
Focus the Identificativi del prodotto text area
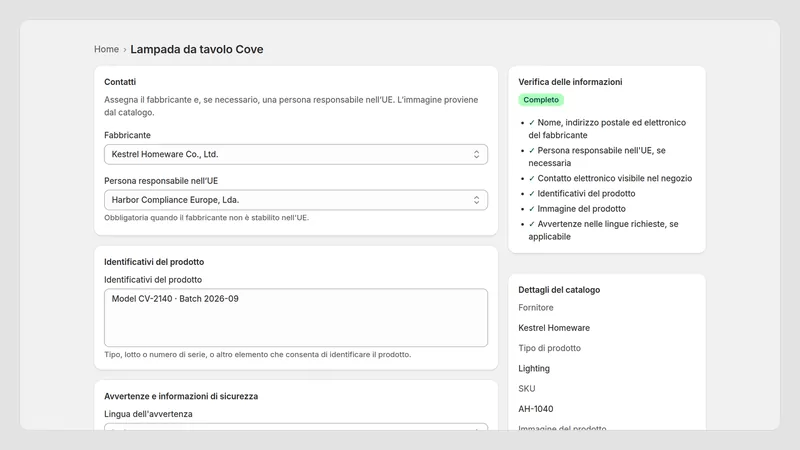click(x=296, y=318)
